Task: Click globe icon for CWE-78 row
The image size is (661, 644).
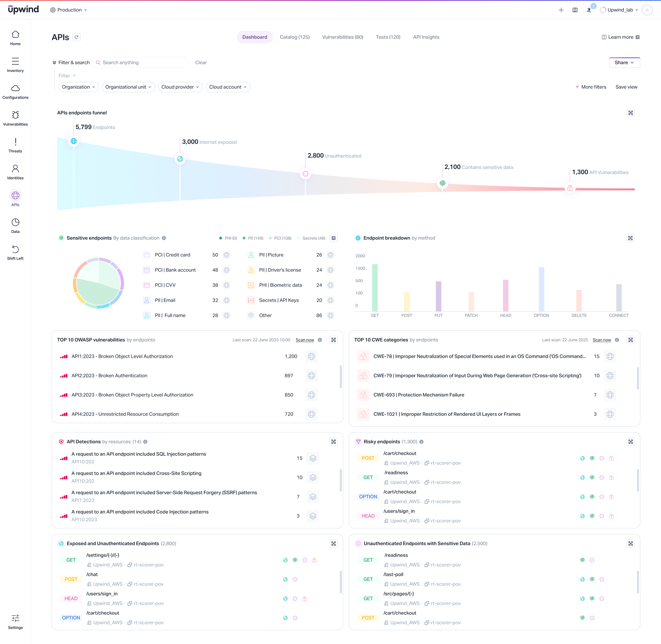Action: pos(610,356)
